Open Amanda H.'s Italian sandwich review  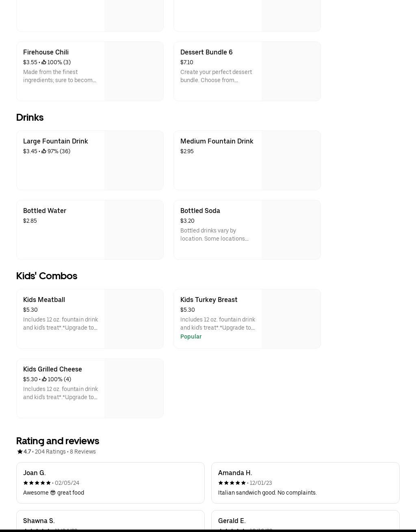pyautogui.click(x=267, y=493)
